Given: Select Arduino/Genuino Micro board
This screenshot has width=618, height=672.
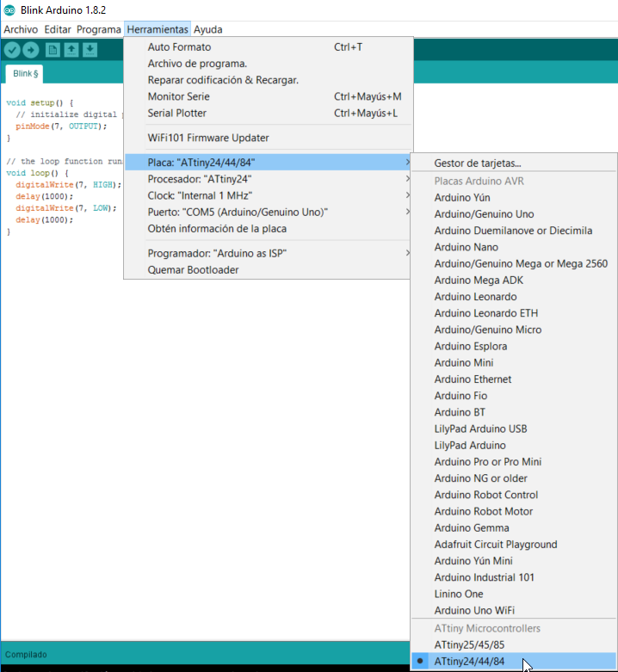Looking at the screenshot, I should [514, 330].
